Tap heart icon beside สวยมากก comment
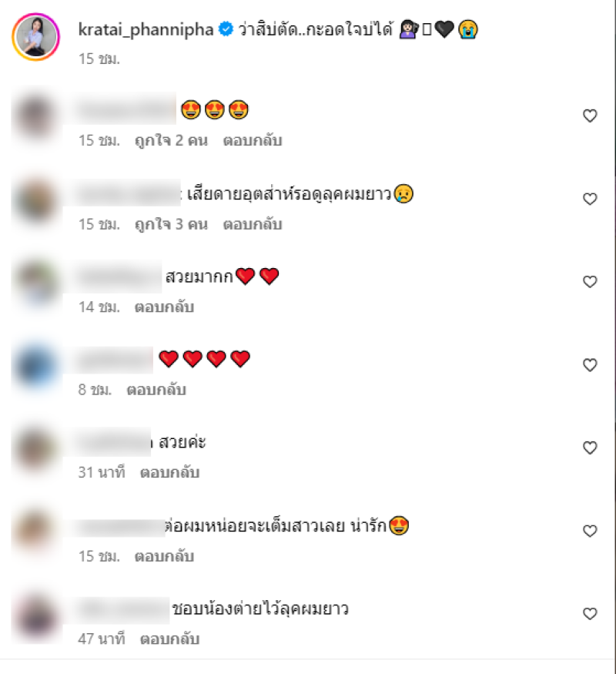This screenshot has width=616, height=674. click(x=590, y=282)
